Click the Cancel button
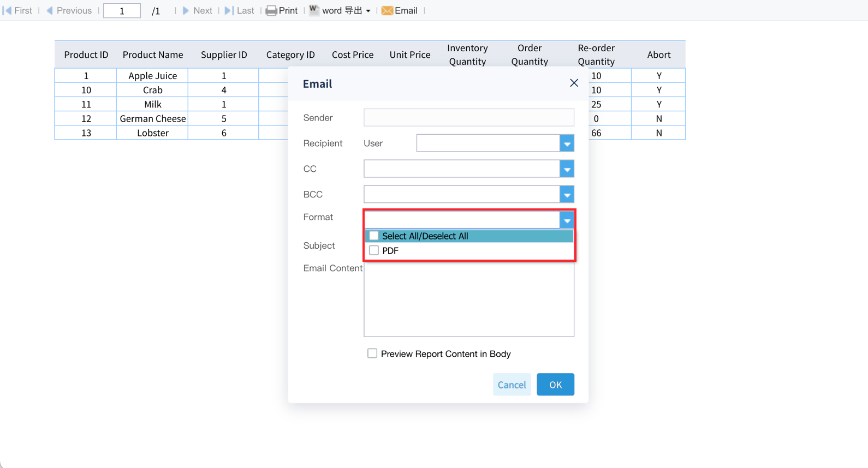 point(512,385)
